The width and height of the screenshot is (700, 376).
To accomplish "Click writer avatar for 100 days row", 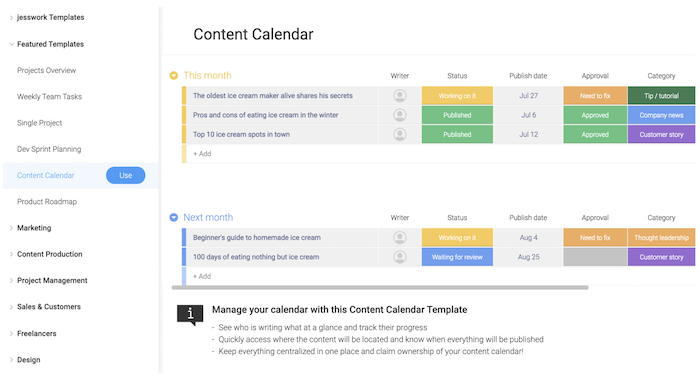I will point(400,257).
